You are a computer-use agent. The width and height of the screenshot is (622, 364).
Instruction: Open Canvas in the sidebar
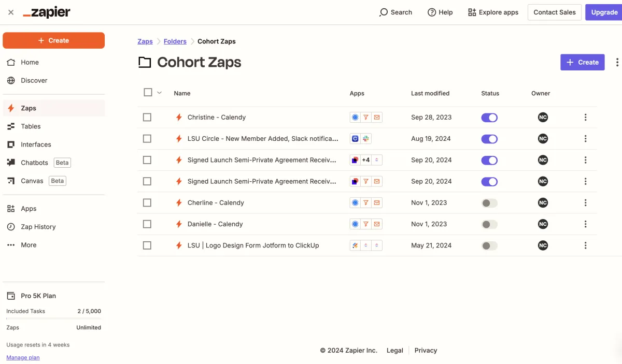click(x=54, y=181)
